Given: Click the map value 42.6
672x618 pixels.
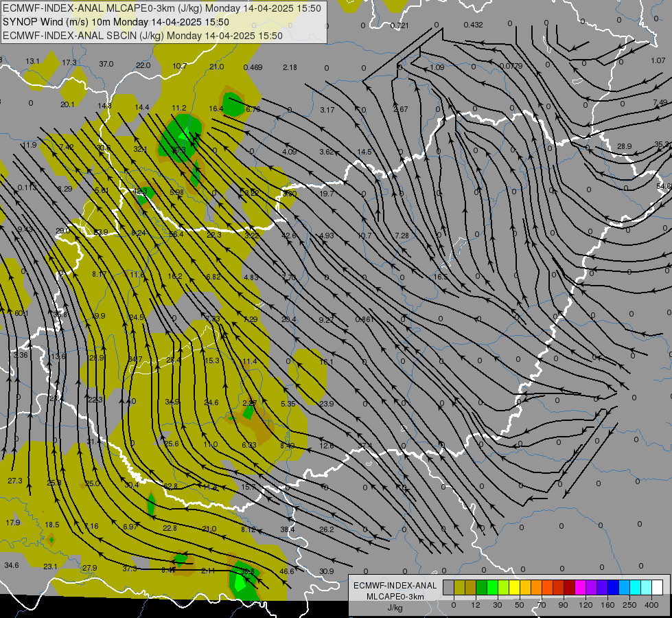Looking at the screenshot, I should coord(289,236).
